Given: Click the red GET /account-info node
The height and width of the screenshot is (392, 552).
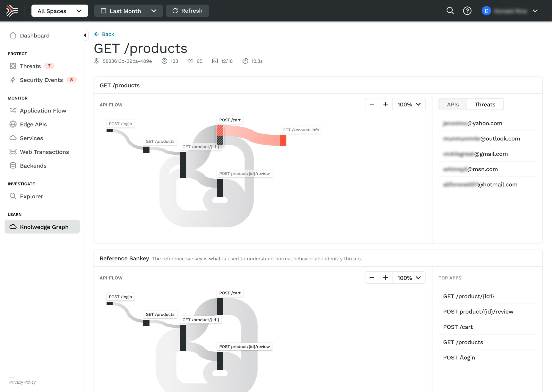Looking at the screenshot, I should (283, 140).
